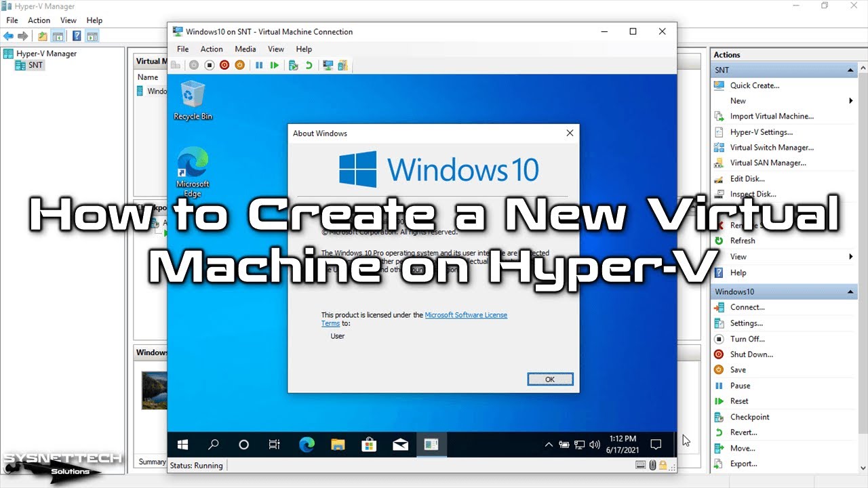
Task: Open File menu in Virtual Machine Connection
Action: [183, 49]
